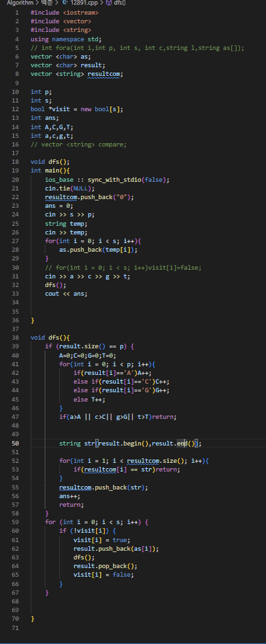Click the 'vector <char> result;' declaration
The height and width of the screenshot is (644, 266).
coord(68,65)
